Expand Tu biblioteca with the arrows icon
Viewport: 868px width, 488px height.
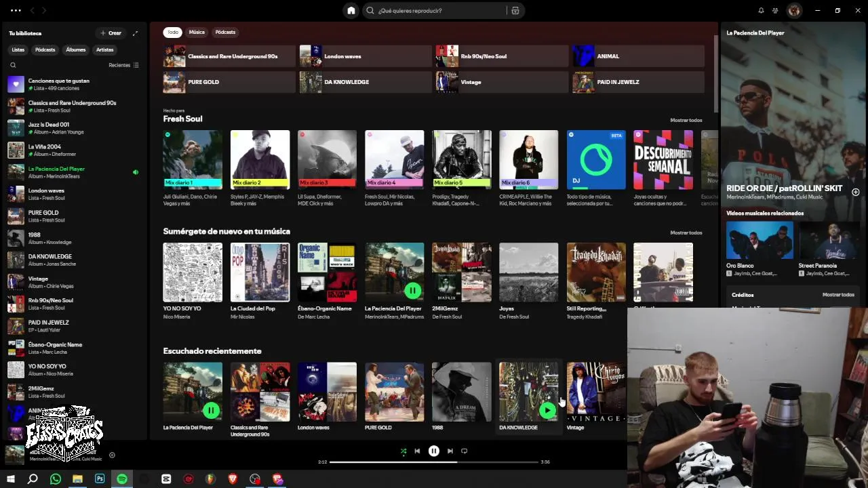coord(135,33)
